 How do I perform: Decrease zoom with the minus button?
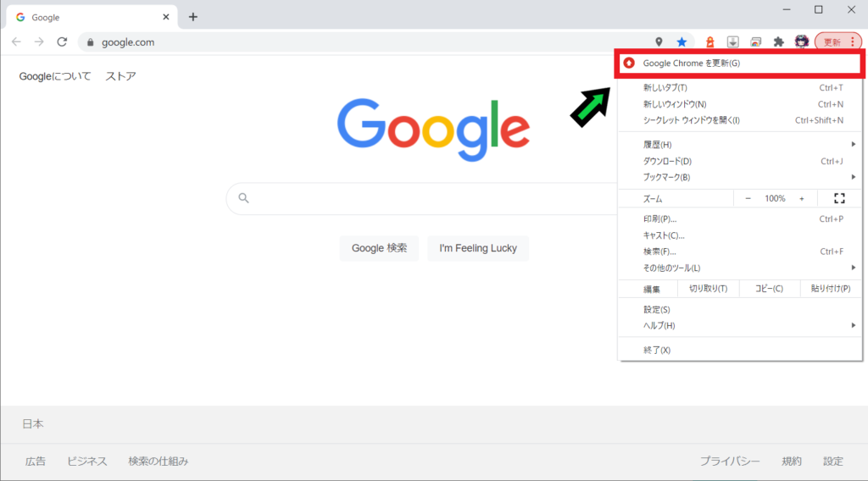[x=748, y=198]
